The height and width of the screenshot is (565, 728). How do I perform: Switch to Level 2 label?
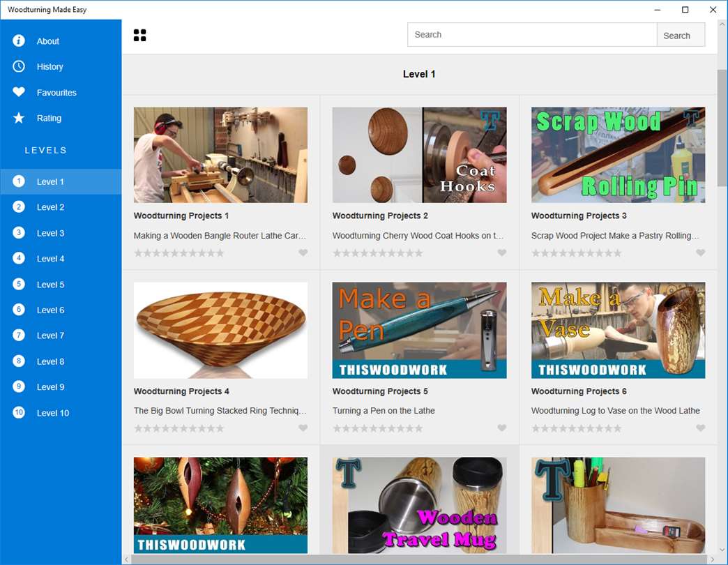[51, 208]
